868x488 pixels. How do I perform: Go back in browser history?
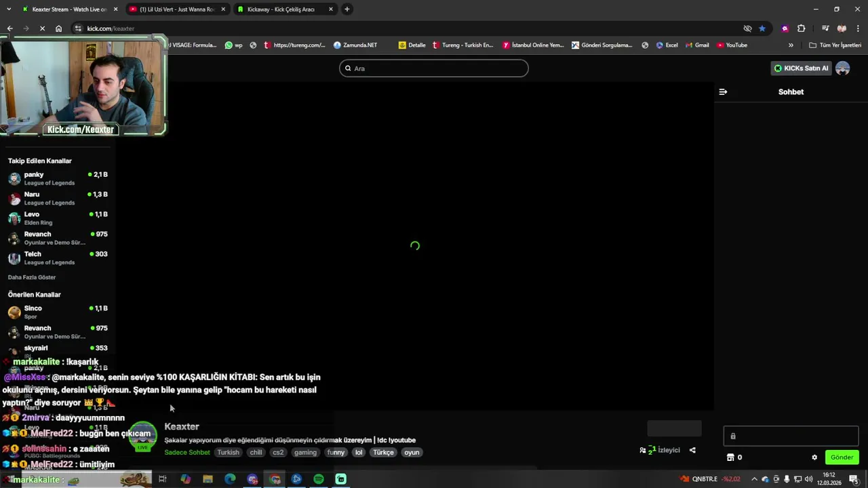9,28
